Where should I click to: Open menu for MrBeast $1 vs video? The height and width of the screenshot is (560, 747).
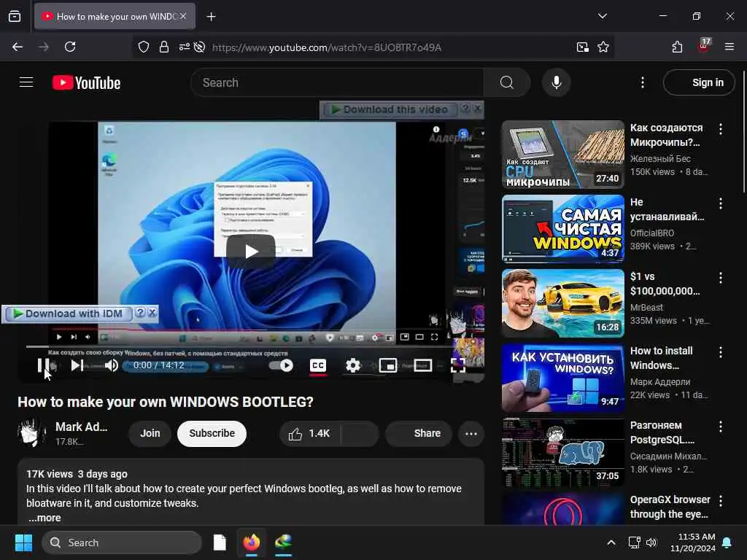coord(720,278)
